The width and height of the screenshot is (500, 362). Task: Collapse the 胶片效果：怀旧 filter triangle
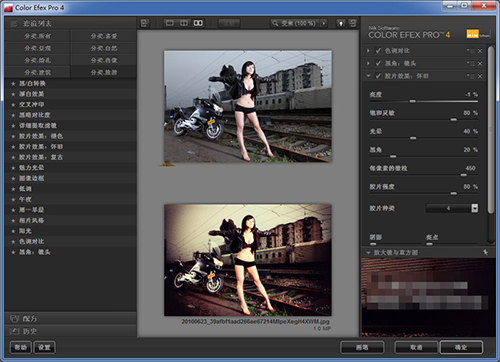click(x=368, y=76)
